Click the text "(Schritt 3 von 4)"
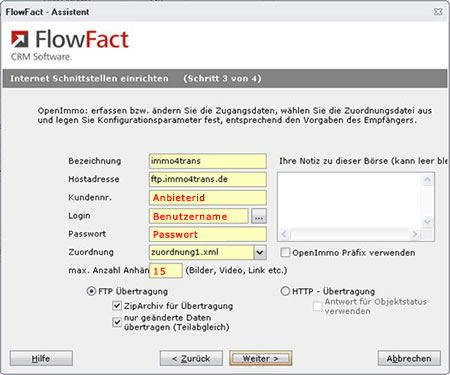 click(222, 79)
